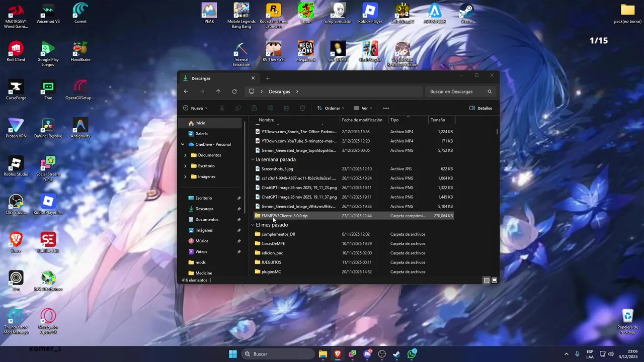Click the chevron after Descargas in the address bar
This screenshot has width=644, height=362.
coord(297,92)
